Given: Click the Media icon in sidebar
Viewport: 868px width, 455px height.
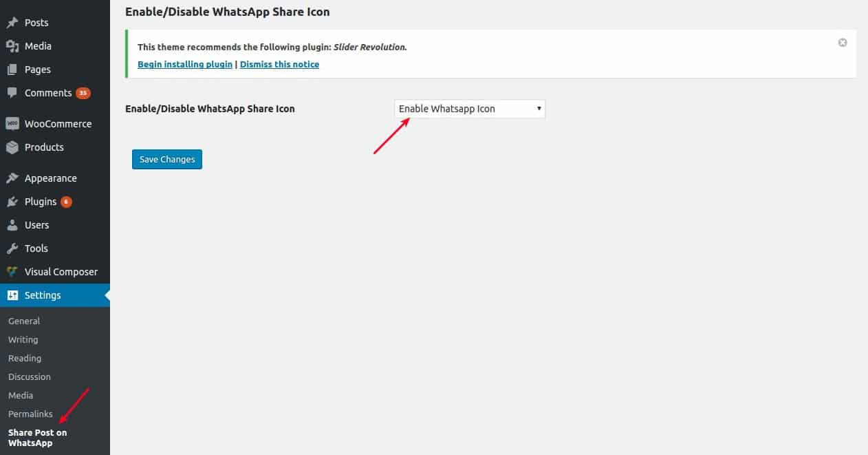Looking at the screenshot, I should (12, 46).
